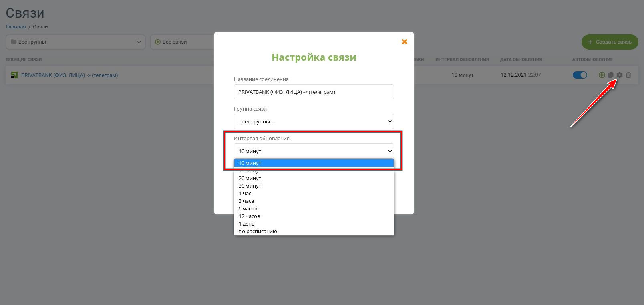Choose the 20 минут option

[x=314, y=178]
